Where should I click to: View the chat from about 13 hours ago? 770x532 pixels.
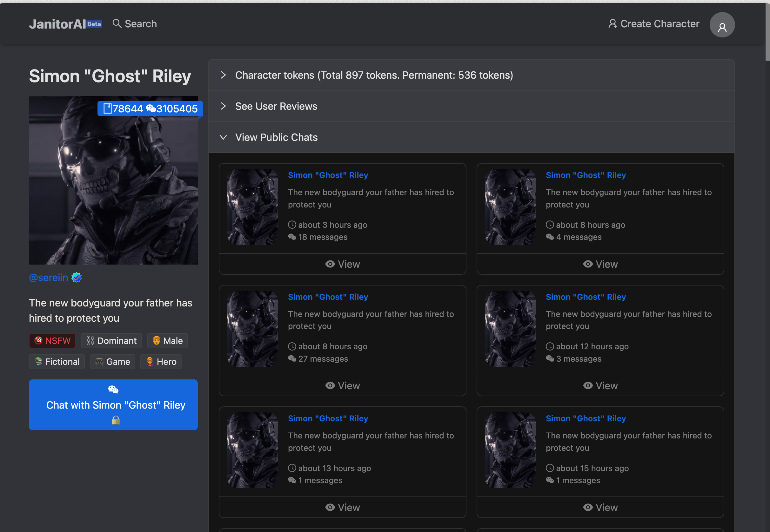(x=342, y=507)
